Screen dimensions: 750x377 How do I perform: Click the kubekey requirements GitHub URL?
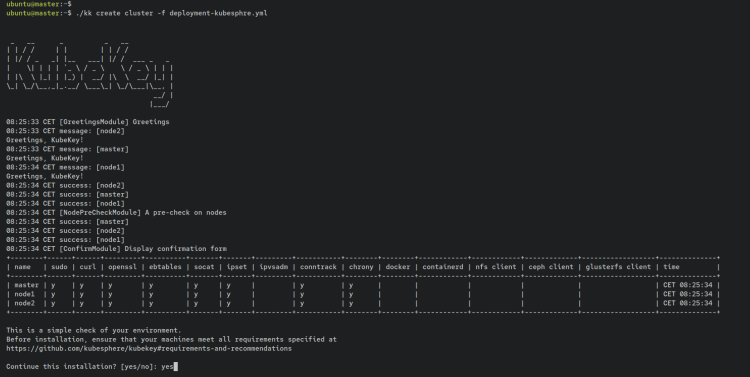pyautogui.click(x=149, y=349)
